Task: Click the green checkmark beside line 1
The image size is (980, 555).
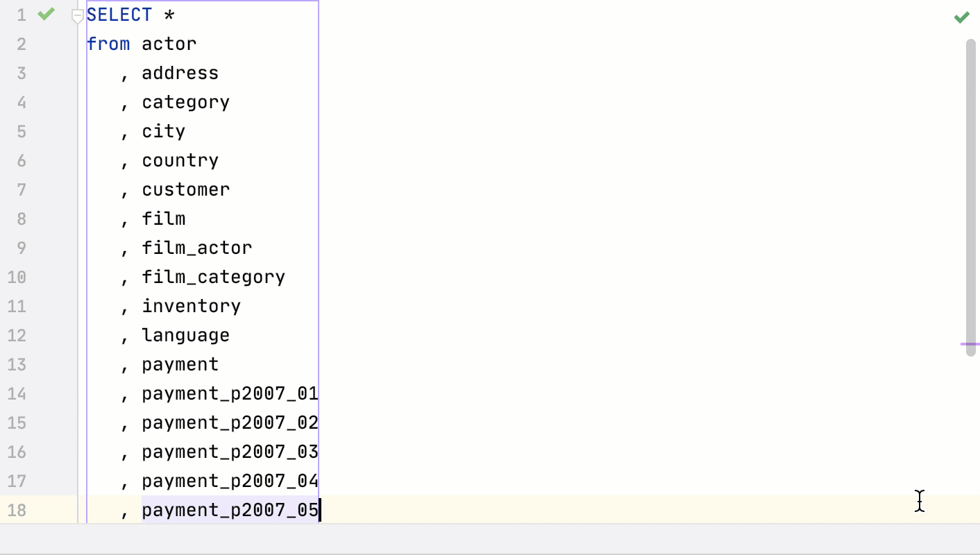Action: pyautogui.click(x=46, y=14)
